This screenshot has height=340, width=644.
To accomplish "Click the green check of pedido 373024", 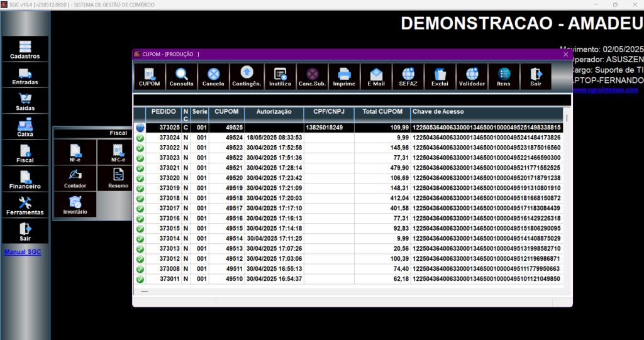I will pos(140,138).
